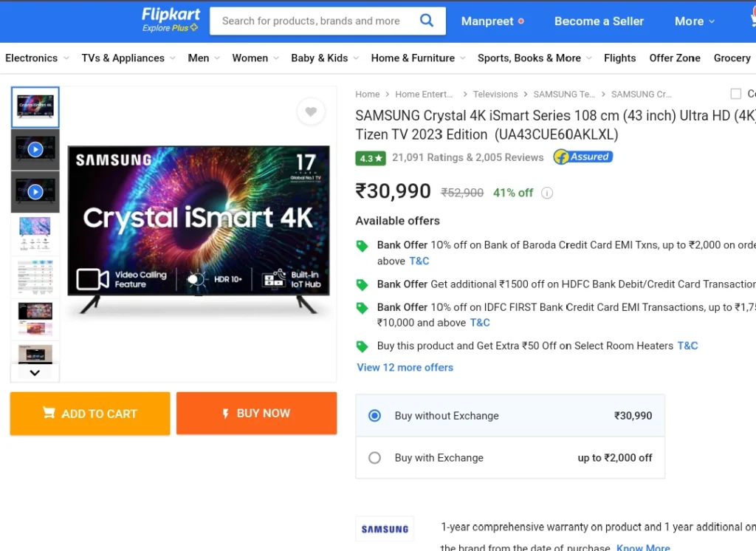Play the second product video thumbnail
Viewport: 756px width, 551px height.
(35, 191)
